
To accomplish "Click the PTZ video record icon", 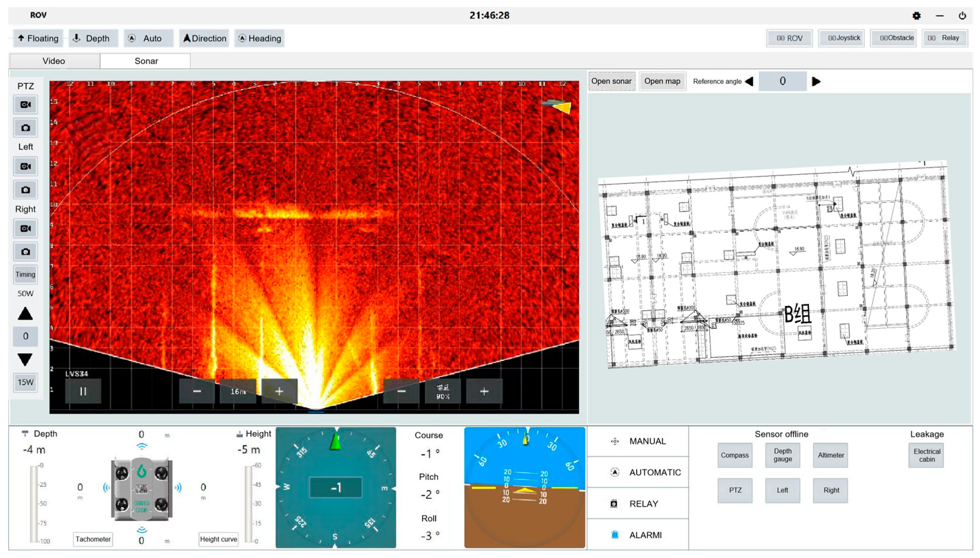I will pyautogui.click(x=25, y=105).
